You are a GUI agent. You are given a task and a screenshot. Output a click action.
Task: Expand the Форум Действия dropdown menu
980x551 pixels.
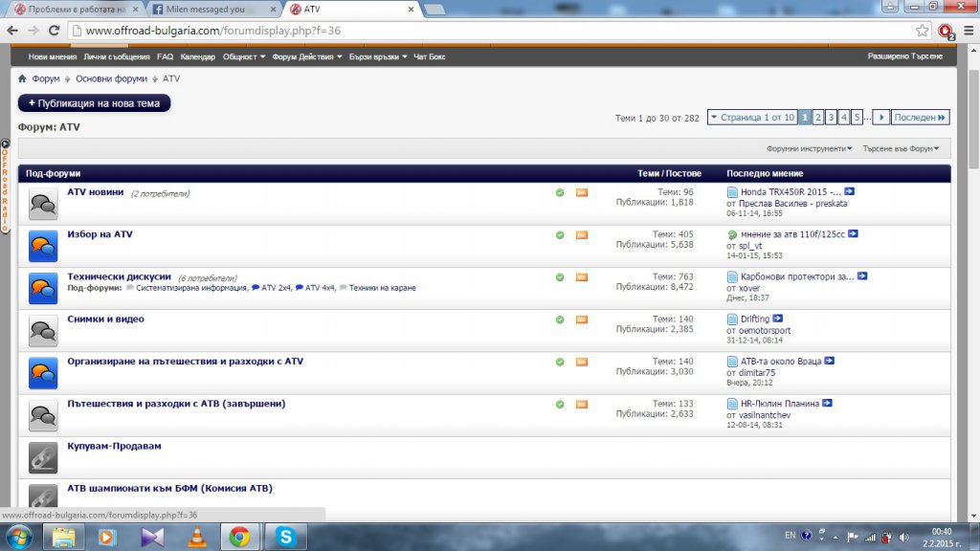click(307, 56)
